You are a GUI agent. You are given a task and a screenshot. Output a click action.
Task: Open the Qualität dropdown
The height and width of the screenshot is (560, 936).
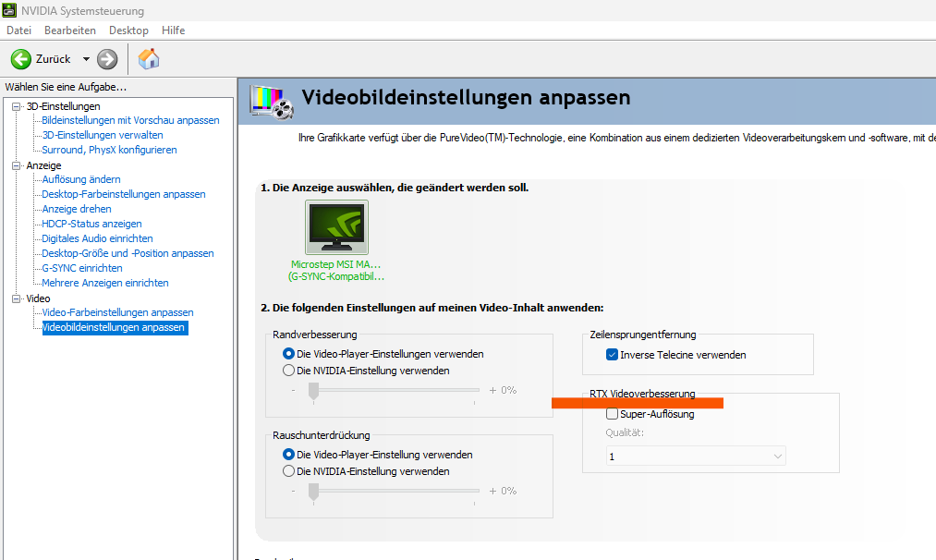[696, 457]
